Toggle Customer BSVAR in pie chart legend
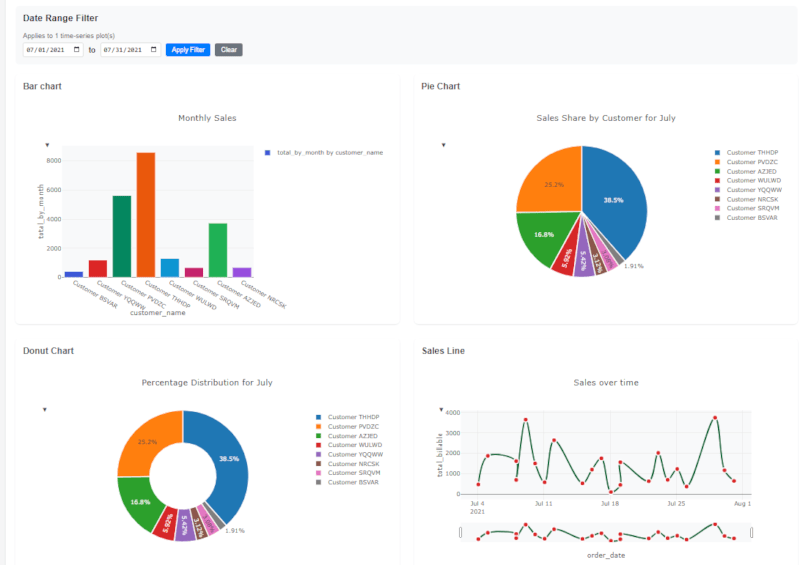 [x=752, y=217]
